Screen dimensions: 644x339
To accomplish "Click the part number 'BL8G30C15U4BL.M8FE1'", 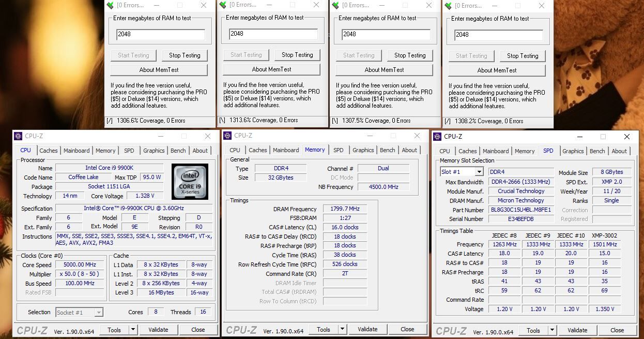I will click(x=521, y=210).
